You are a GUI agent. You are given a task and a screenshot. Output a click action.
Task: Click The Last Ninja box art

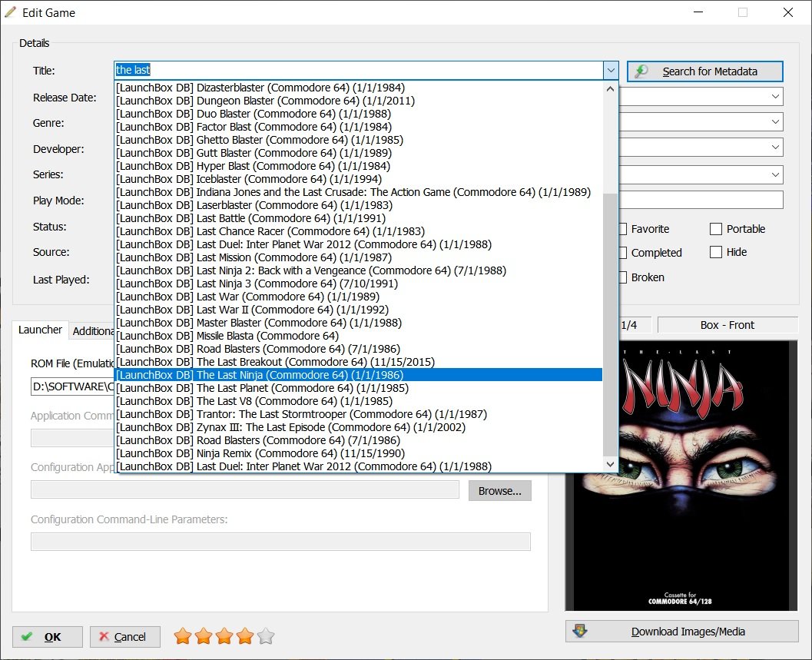pyautogui.click(x=681, y=475)
